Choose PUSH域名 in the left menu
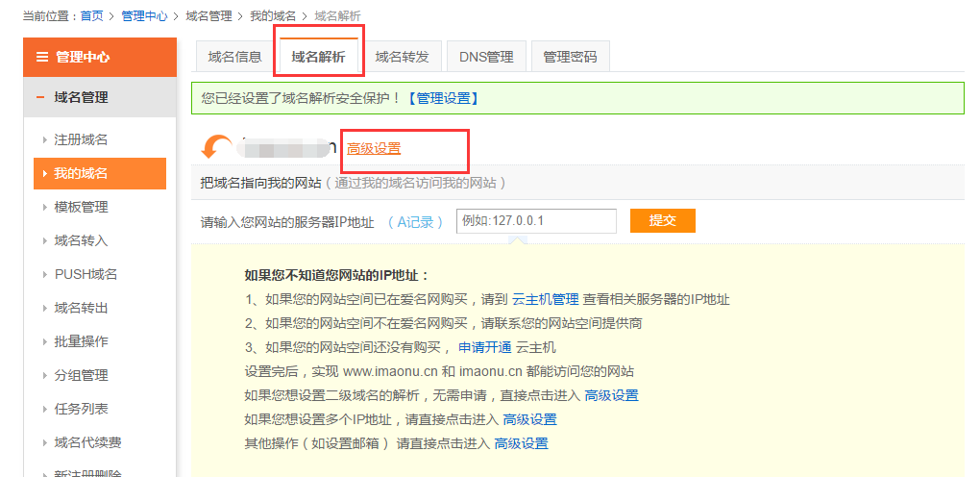 click(x=86, y=274)
